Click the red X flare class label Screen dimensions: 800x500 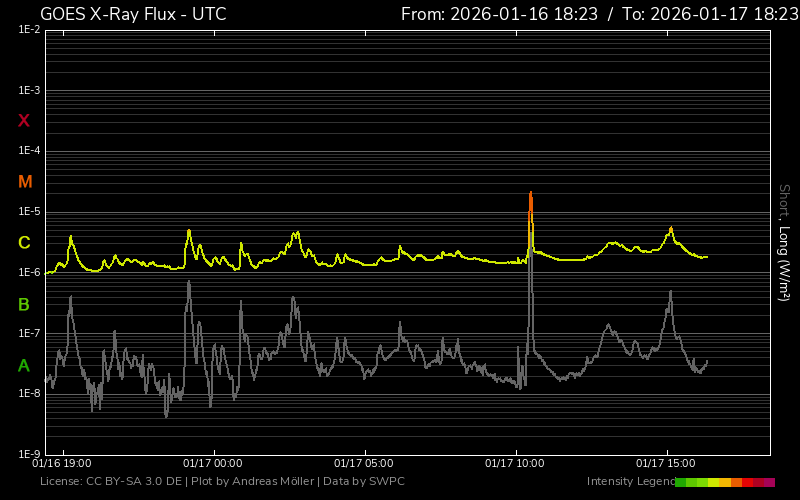point(25,121)
